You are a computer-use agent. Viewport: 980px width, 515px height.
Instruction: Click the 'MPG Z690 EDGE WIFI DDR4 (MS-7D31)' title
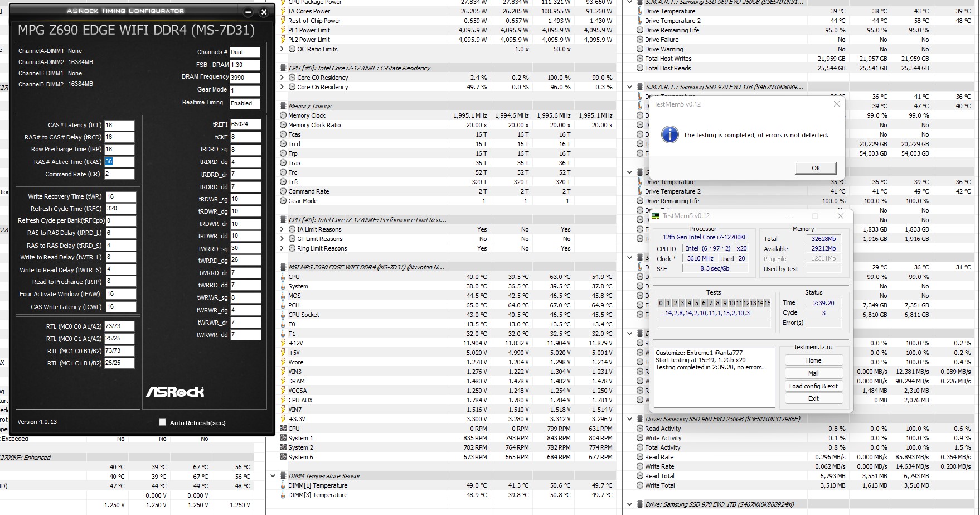pos(136,30)
